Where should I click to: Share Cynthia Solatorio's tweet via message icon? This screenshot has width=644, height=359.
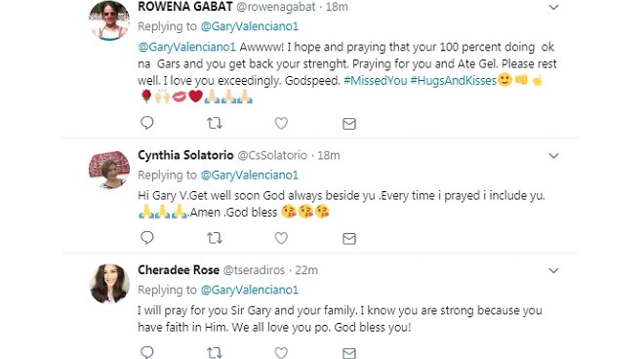point(349,239)
